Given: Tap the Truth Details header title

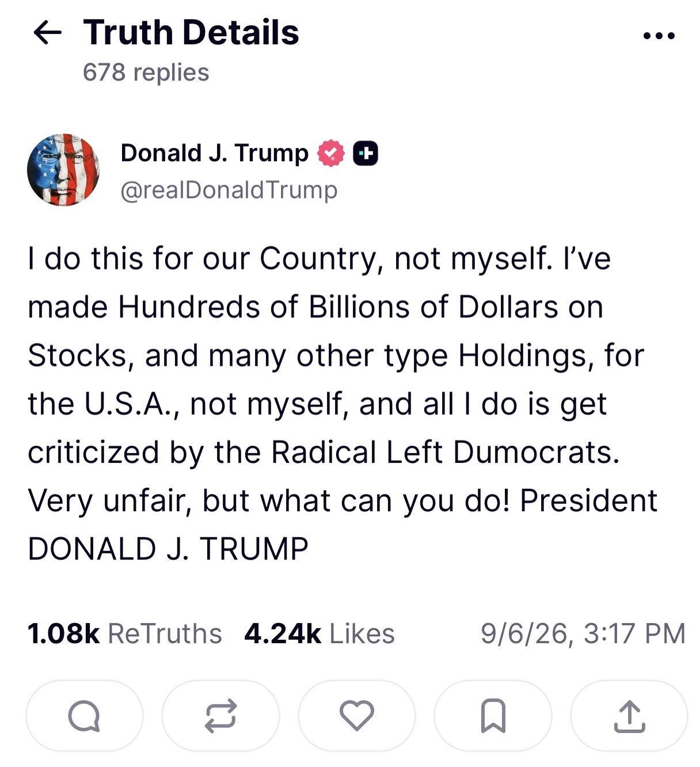Looking at the screenshot, I should (191, 32).
